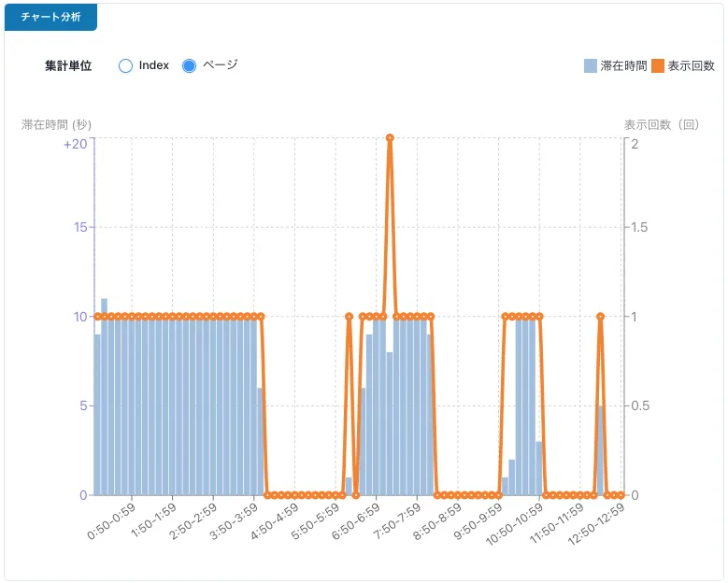Toggle the 表示回数 series via legend text
The height and width of the screenshot is (583, 728).
point(691,65)
